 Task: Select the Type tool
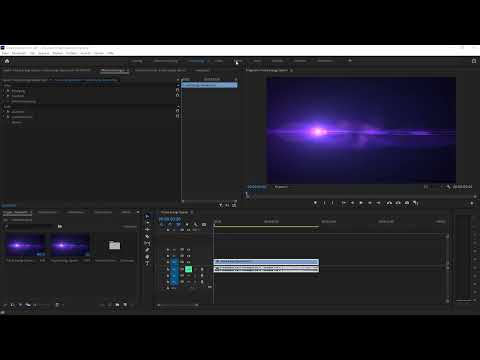[x=147, y=264]
